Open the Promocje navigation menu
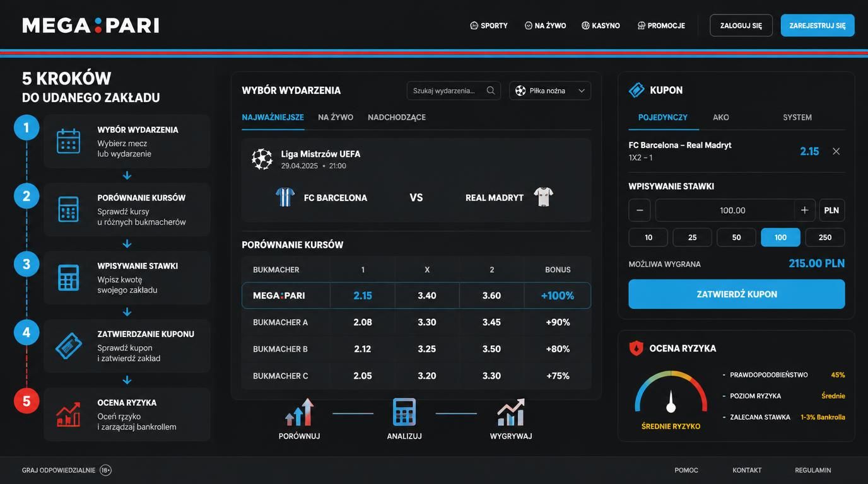The image size is (868, 484). [x=661, y=26]
